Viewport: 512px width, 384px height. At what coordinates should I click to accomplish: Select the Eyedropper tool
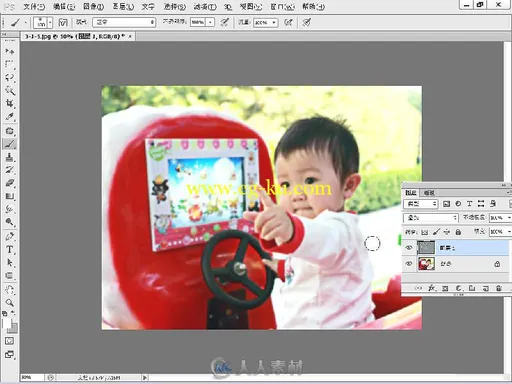pyautogui.click(x=9, y=117)
